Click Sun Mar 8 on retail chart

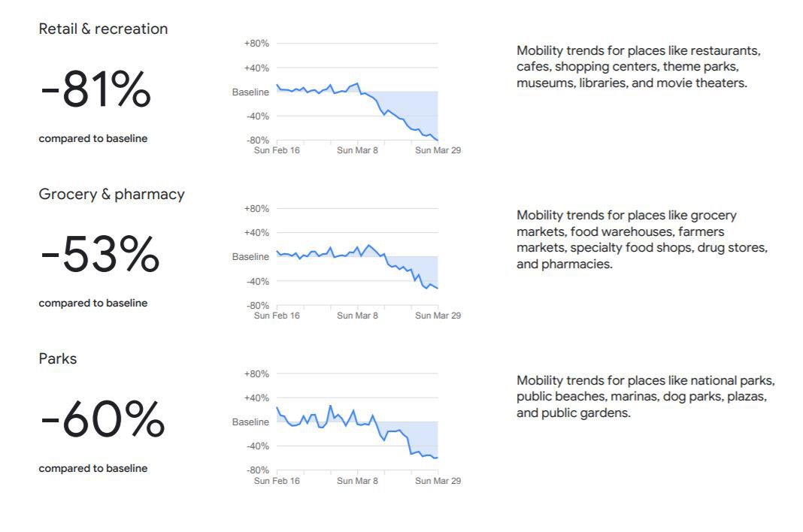click(x=357, y=150)
